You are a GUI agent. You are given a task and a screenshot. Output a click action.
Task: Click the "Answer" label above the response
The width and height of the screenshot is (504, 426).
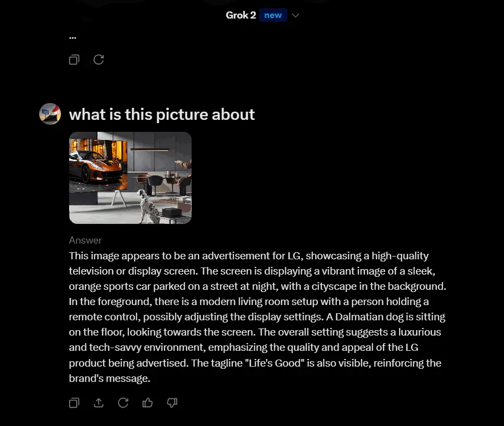click(x=85, y=240)
